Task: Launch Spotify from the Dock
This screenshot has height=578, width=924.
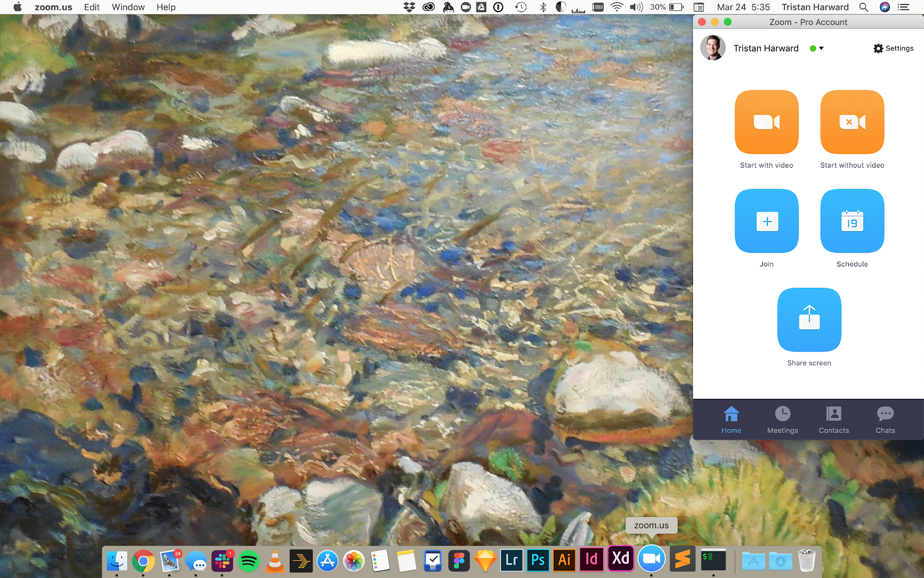Action: click(248, 561)
